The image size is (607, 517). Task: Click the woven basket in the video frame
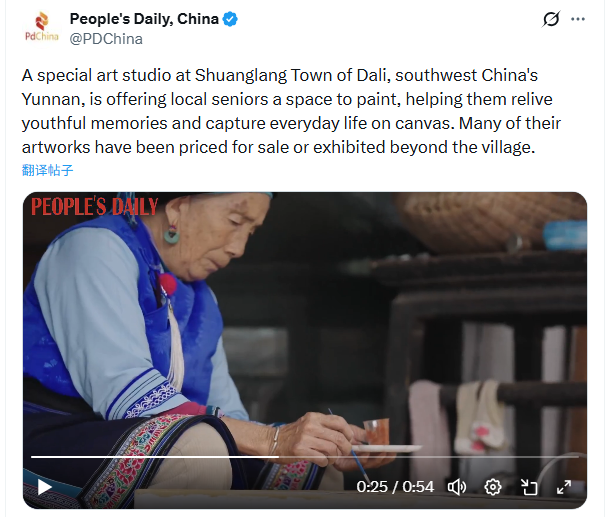(x=490, y=221)
